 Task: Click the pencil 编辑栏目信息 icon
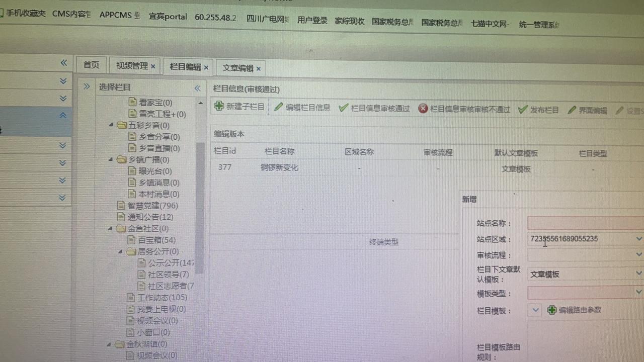coord(279,107)
